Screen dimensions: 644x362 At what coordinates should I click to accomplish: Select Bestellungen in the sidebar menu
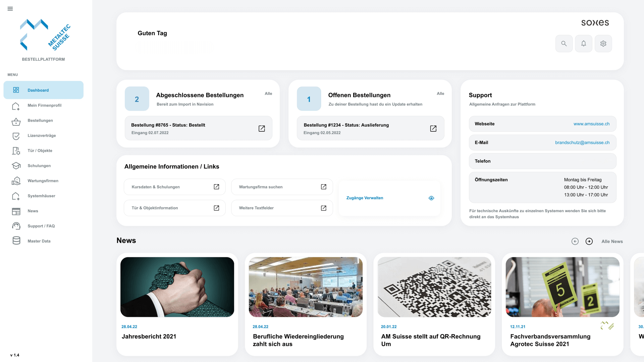pos(40,120)
